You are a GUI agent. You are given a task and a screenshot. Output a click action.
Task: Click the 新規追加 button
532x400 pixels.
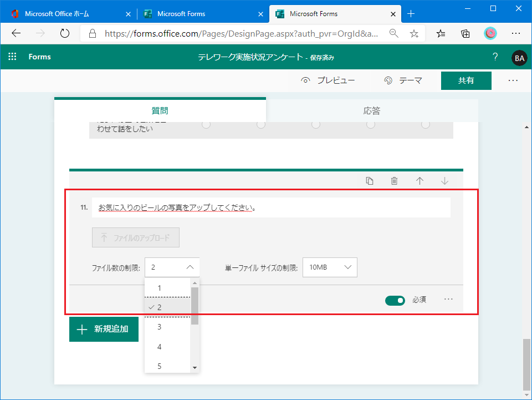click(x=104, y=329)
